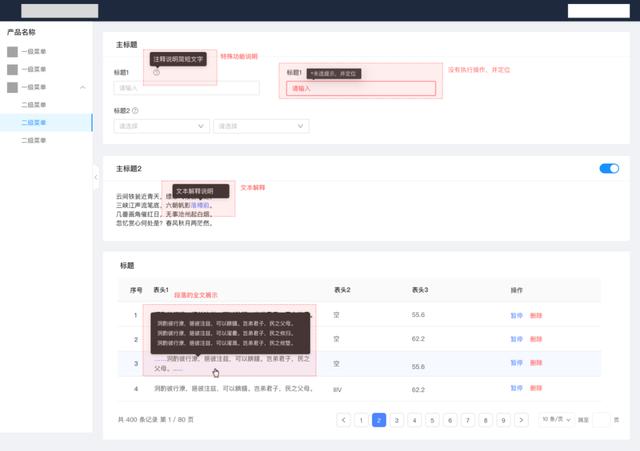
Task: Click the truncated text cell in row 3
Action: click(232, 364)
